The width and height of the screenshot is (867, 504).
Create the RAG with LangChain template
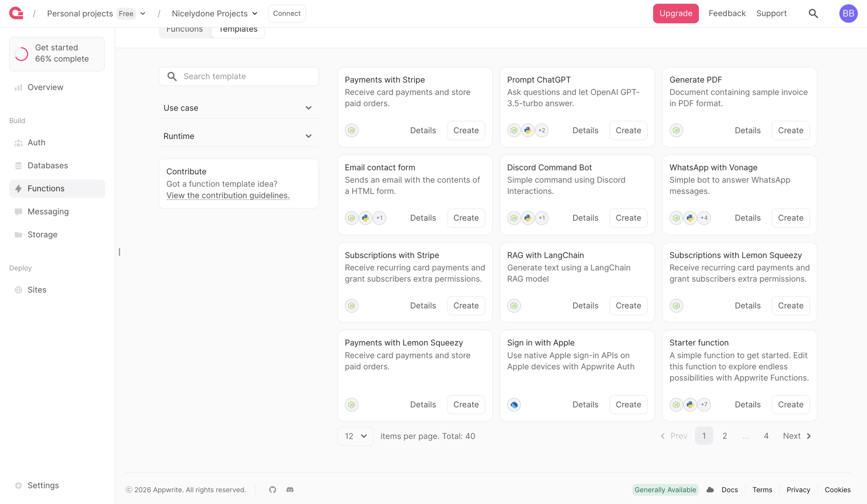tap(628, 306)
